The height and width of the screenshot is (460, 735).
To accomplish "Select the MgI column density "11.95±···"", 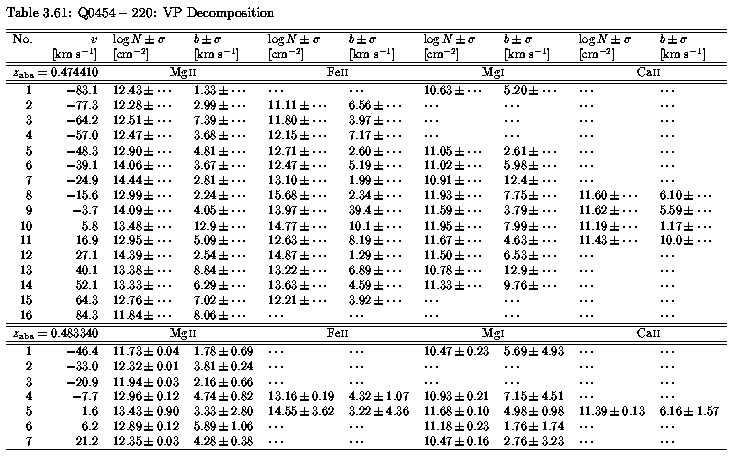I will coord(453,226).
